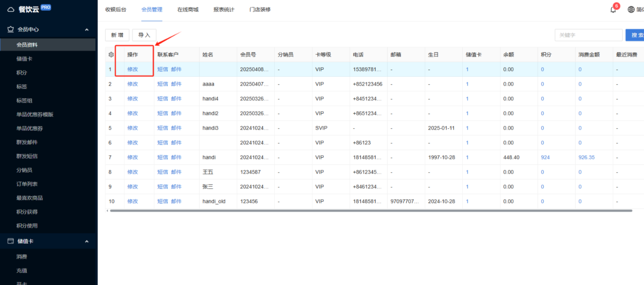Open the 门店装修 tab

pos(260,9)
